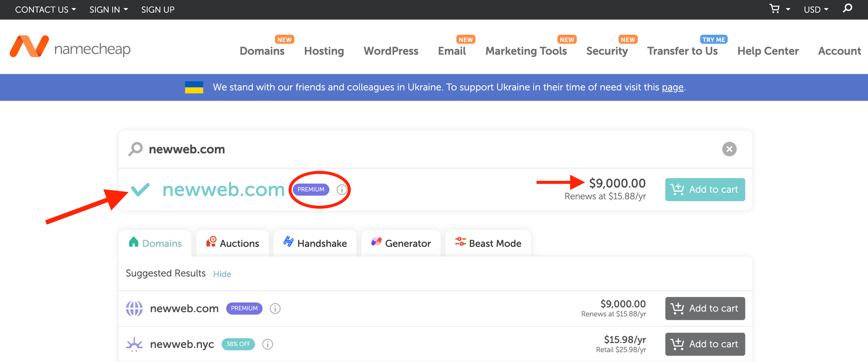The width and height of the screenshot is (868, 362).
Task: Select the Auctions gavel icon
Action: click(212, 243)
